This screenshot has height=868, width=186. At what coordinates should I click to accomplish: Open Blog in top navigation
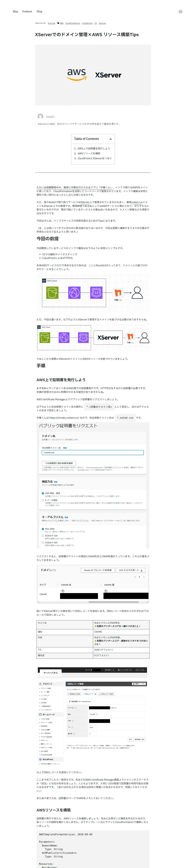(x=15, y=11)
